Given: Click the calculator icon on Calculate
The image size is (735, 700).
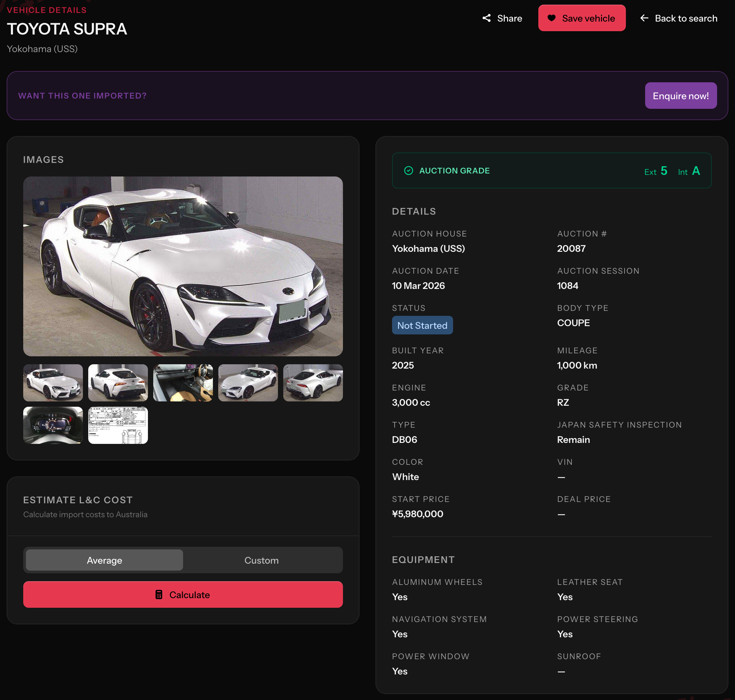Looking at the screenshot, I should click(x=159, y=595).
